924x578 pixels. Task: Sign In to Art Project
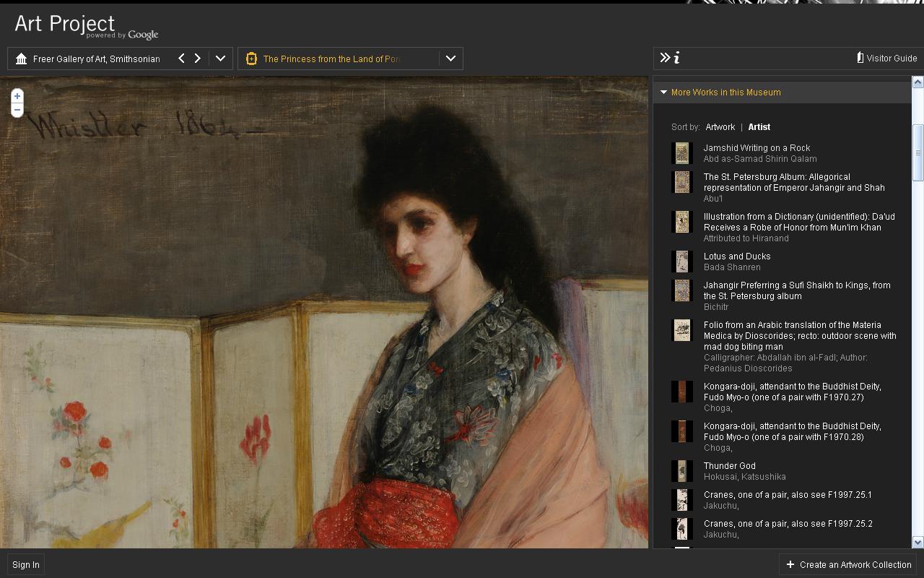26,565
